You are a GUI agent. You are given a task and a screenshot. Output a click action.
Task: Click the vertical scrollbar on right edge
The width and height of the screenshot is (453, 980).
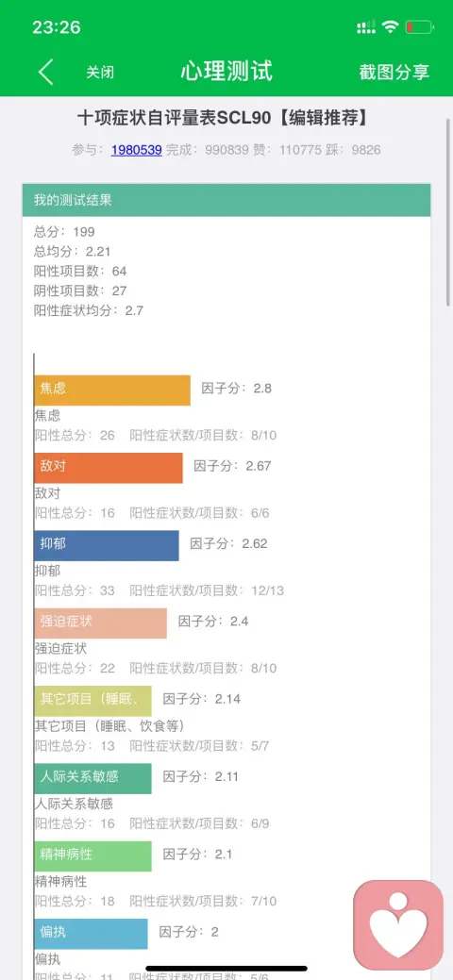pos(448,212)
